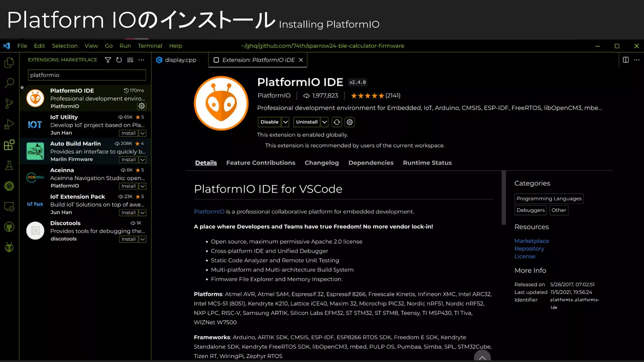Viewport: 644px width, 362px height.
Task: Switch to Runtime Status tab
Action: (x=427, y=163)
